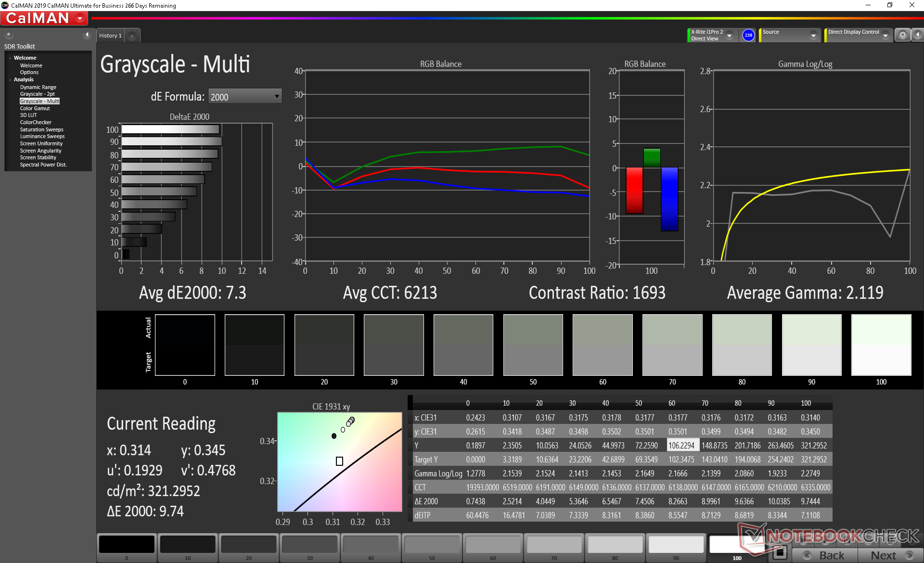Collapse right panel with arrow icon
Image resolution: width=924 pixels, height=563 pixels.
tap(917, 35)
